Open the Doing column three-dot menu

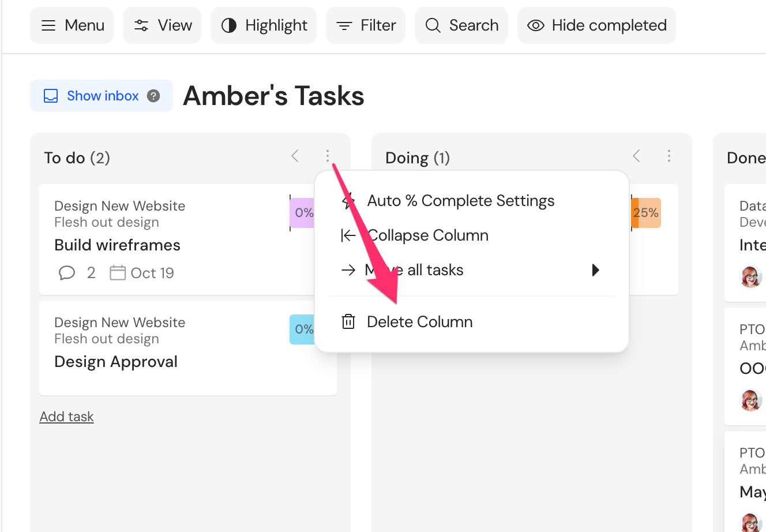point(669,156)
